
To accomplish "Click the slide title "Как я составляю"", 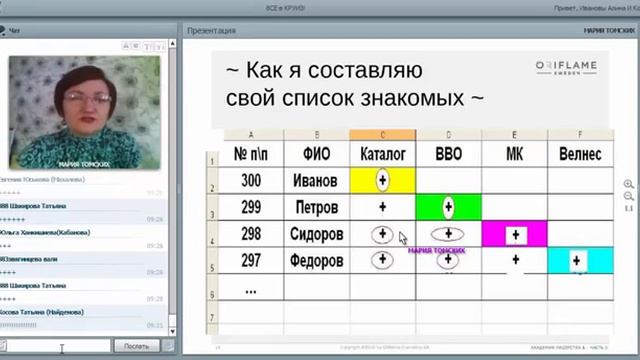I will pos(324,70).
